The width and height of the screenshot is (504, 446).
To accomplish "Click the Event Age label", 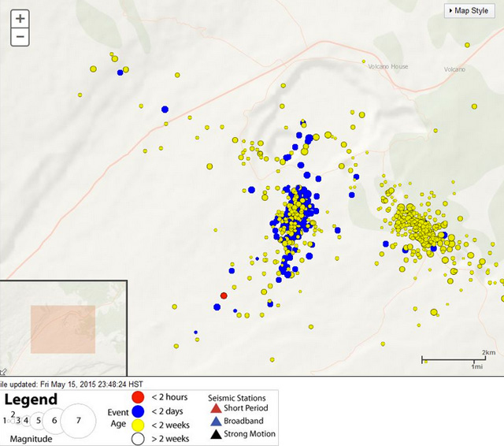I will [118, 418].
